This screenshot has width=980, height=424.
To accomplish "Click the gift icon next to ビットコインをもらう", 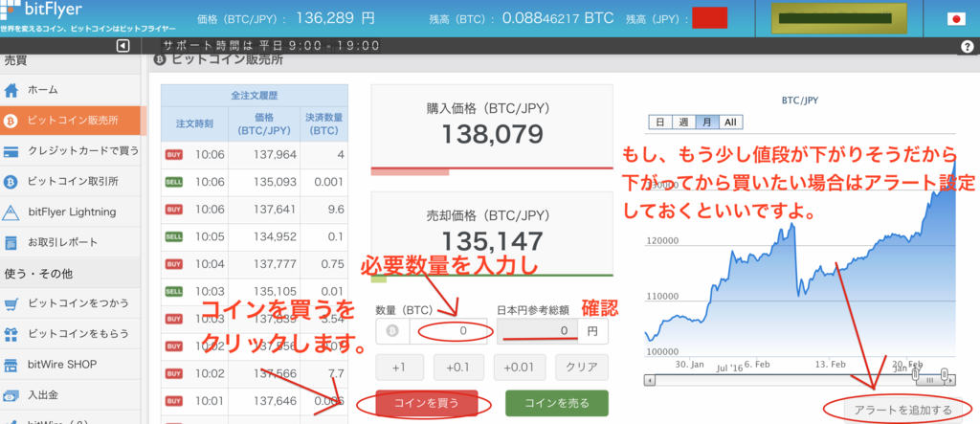I will [x=11, y=334].
